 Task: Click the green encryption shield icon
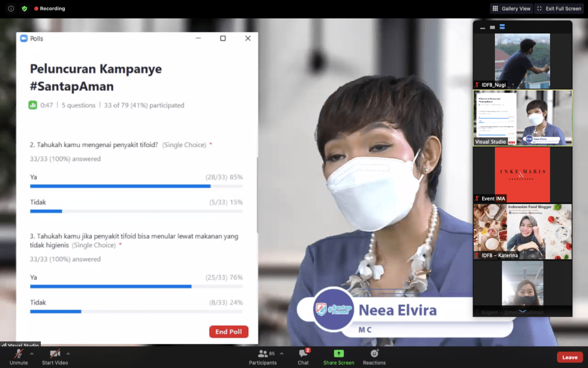tap(24, 9)
